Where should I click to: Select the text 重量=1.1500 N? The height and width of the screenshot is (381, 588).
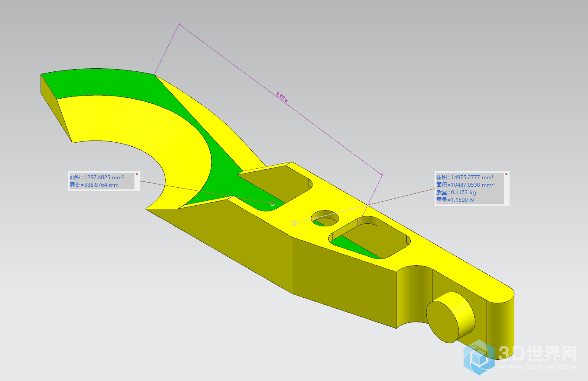click(455, 200)
